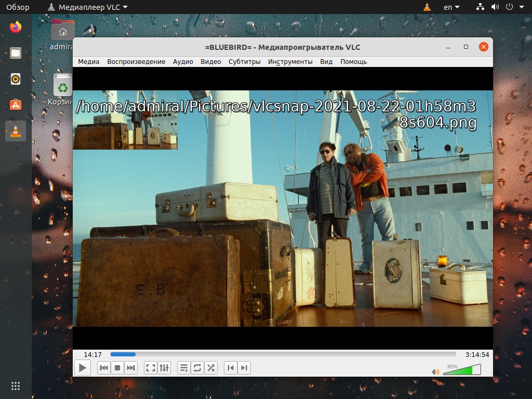The image size is (532, 399).
Task: Select admiral home folder desktop icon
Action: [62, 34]
